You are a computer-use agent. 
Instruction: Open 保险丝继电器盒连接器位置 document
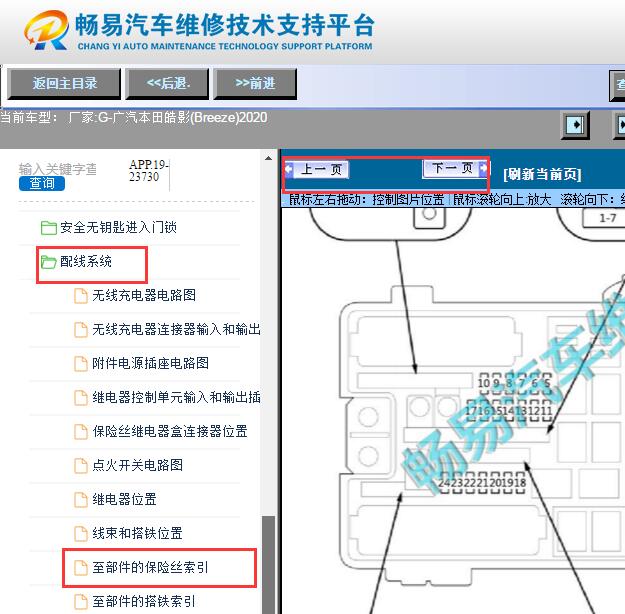[x=170, y=431]
